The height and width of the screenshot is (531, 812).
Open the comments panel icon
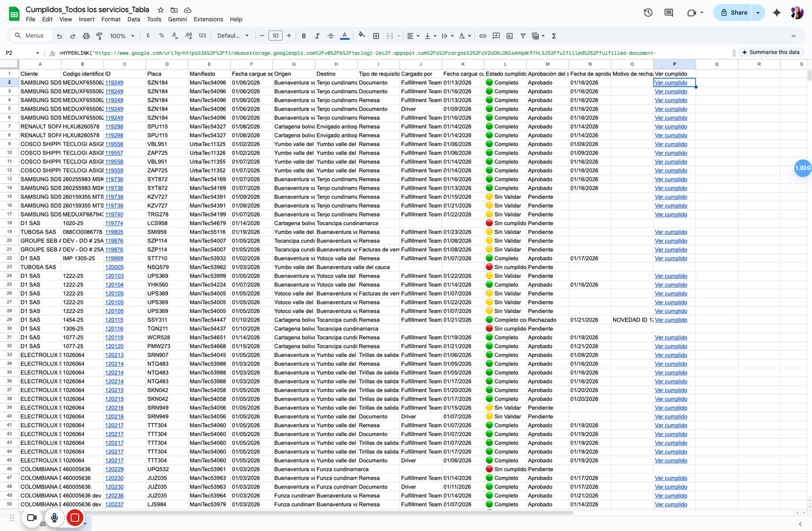669,13
